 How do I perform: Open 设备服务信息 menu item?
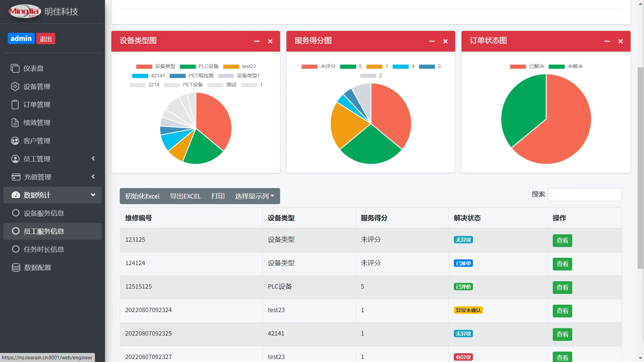tap(44, 213)
